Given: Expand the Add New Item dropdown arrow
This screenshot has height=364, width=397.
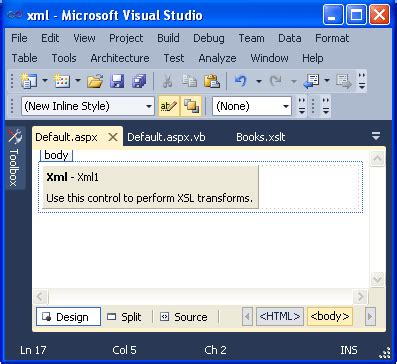Looking at the screenshot, I should tap(78, 81).
